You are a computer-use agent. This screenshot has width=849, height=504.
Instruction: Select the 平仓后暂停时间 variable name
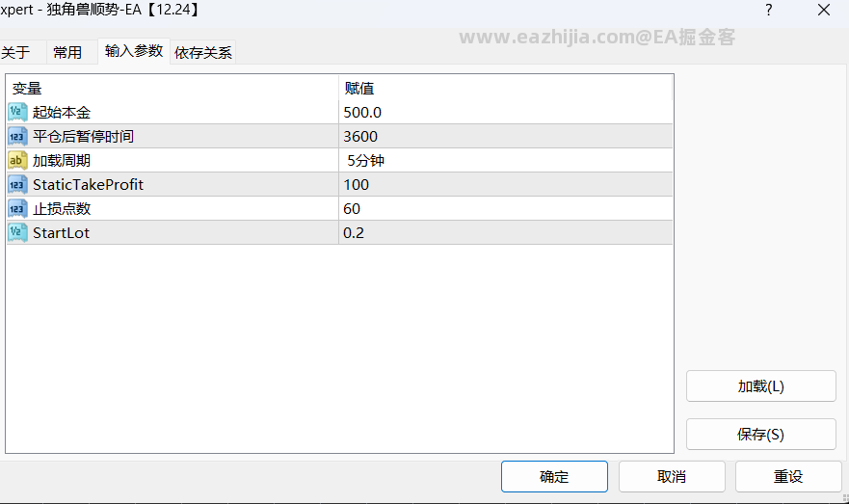(x=84, y=137)
